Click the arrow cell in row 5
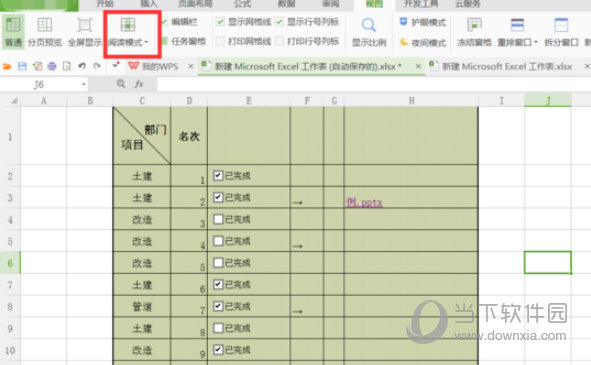The image size is (591, 365). [x=307, y=241]
